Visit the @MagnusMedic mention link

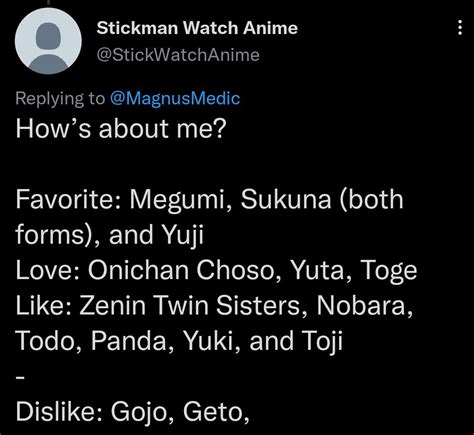[175, 98]
